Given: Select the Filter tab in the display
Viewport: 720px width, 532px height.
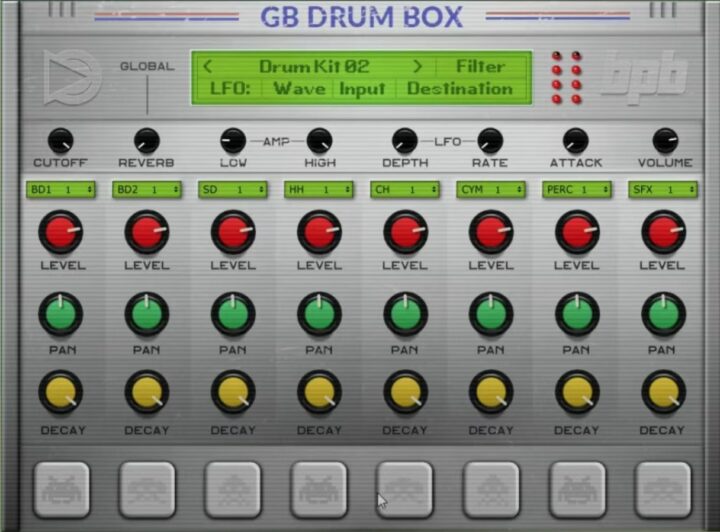Looking at the screenshot, I should point(480,67).
